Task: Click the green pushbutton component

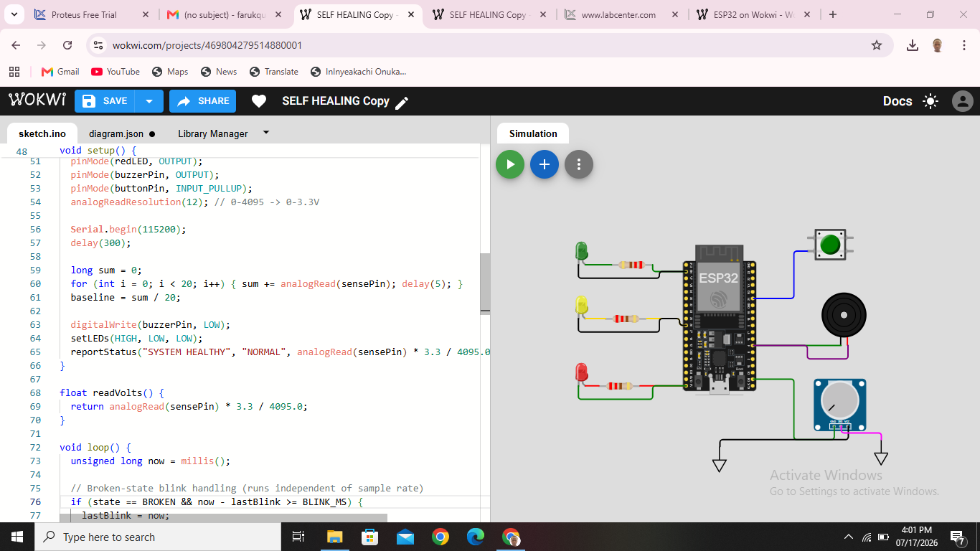Action: pyautogui.click(x=830, y=245)
